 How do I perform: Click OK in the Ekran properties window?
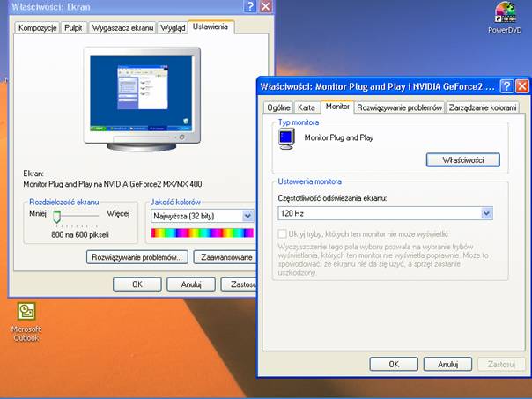(x=137, y=284)
